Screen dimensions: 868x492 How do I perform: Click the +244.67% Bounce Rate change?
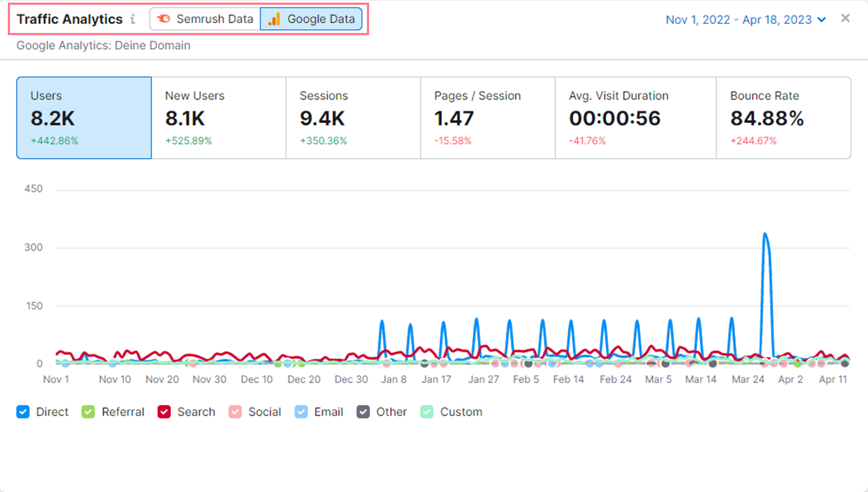tap(753, 141)
